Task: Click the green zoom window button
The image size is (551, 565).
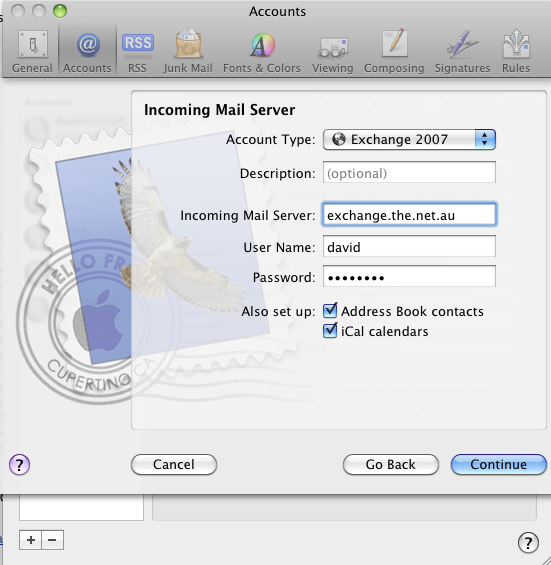Action: 60,11
